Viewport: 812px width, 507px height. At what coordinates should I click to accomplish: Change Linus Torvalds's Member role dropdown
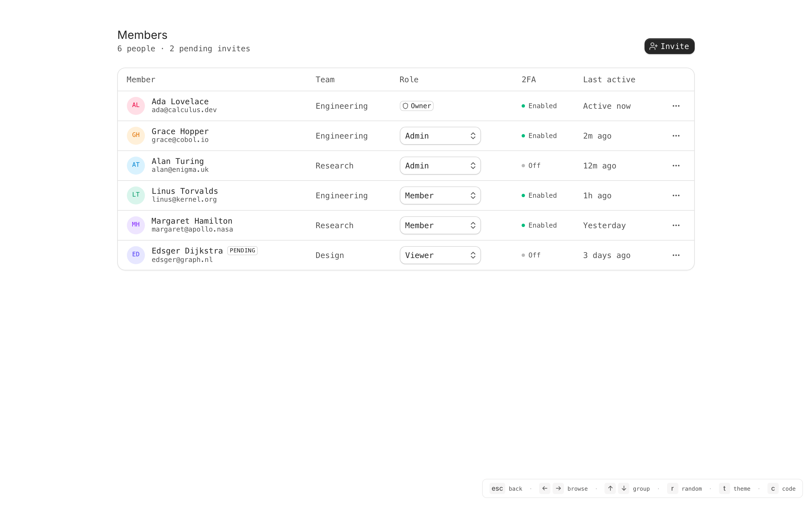click(440, 195)
